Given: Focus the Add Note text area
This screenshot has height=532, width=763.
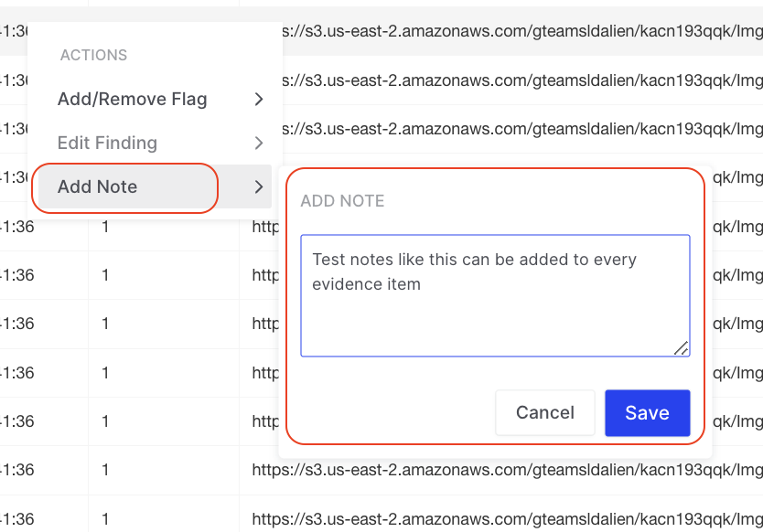Looking at the screenshot, I should 494,294.
